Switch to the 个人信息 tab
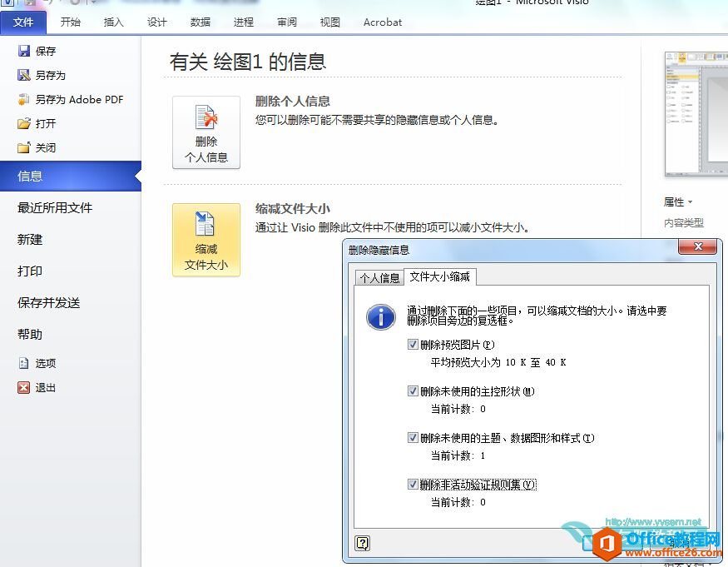This screenshot has width=728, height=567. pos(379,278)
